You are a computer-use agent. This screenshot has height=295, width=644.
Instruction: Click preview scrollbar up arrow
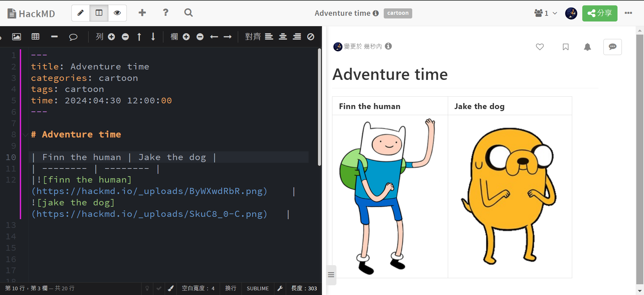pyautogui.click(x=640, y=30)
